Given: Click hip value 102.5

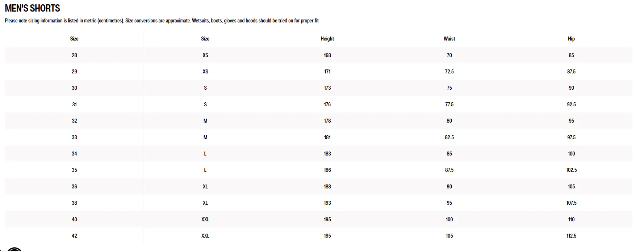Looking at the screenshot, I should point(571,170).
